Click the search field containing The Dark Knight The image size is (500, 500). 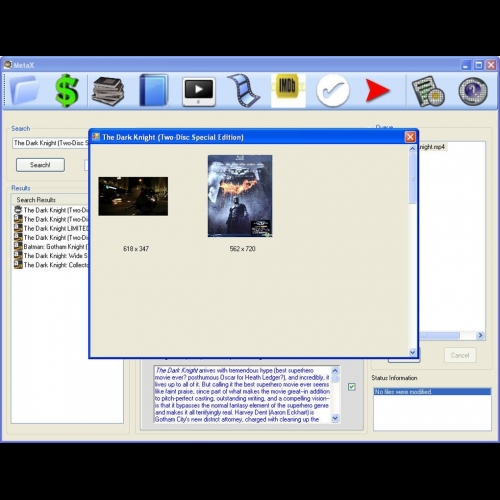51,143
